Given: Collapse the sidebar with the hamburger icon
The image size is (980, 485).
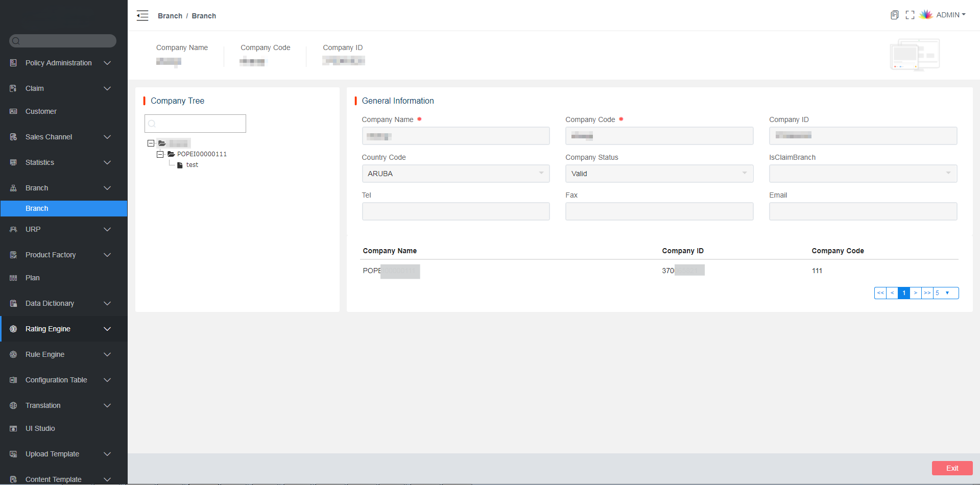Looking at the screenshot, I should [142, 16].
